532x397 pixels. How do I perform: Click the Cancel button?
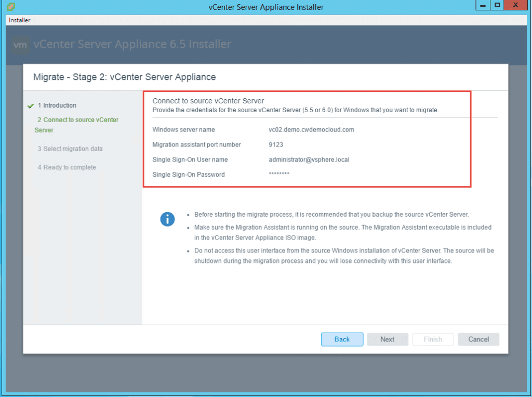(x=478, y=339)
